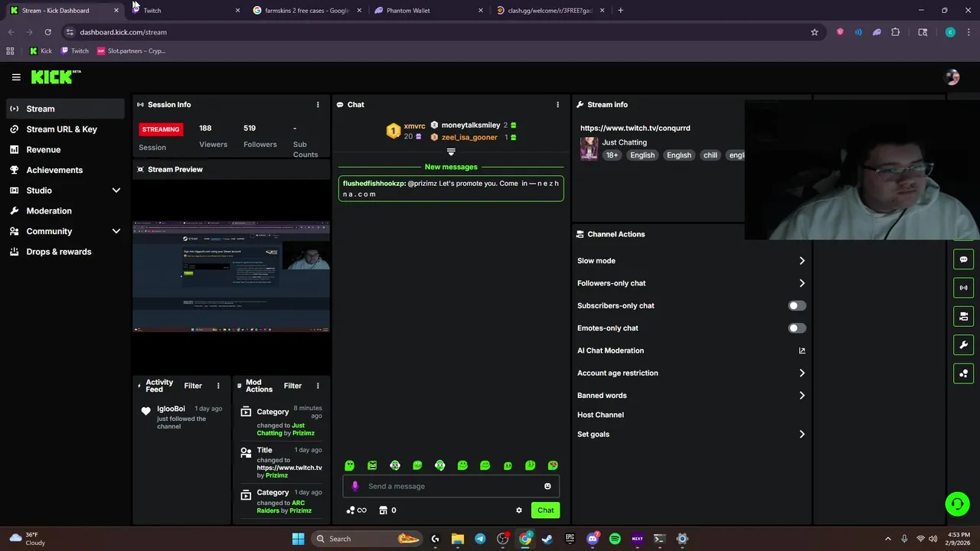
Task: Open the Kick bookmark in bookmarks bar
Action: click(41, 51)
